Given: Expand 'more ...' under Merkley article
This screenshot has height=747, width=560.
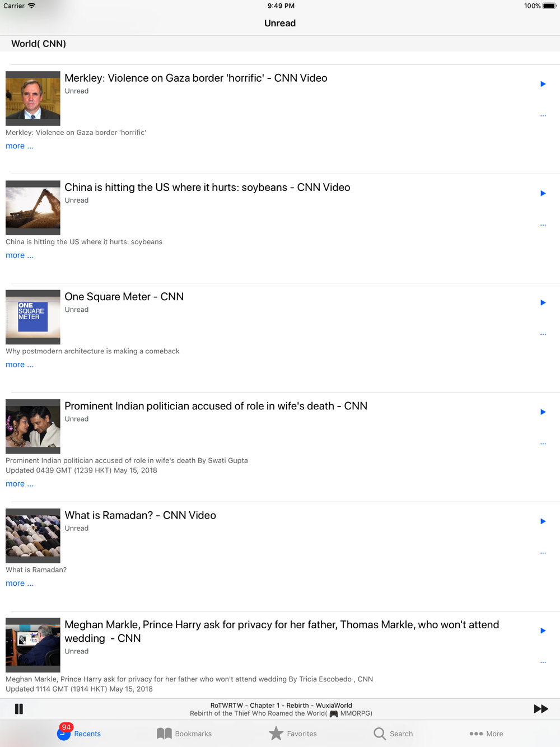Looking at the screenshot, I should 20,146.
